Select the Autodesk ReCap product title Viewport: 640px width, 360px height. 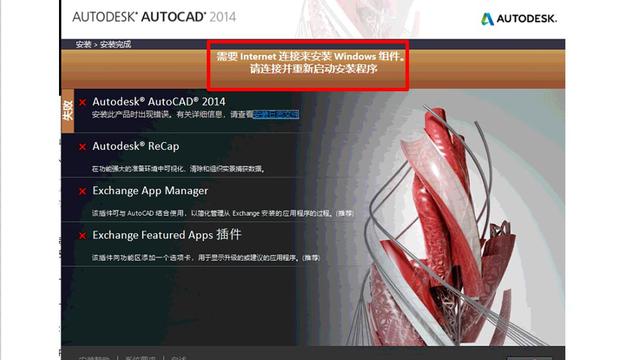coord(136,146)
